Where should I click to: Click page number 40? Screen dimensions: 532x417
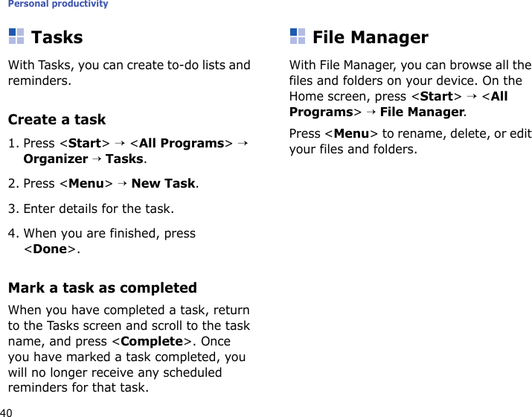point(7,411)
